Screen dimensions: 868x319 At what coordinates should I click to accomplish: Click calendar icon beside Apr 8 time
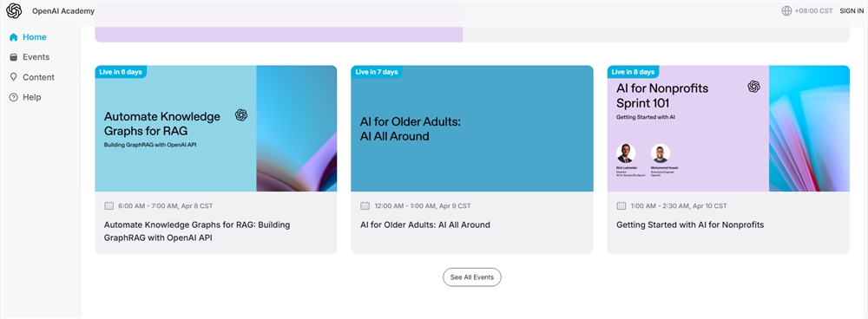click(x=109, y=205)
